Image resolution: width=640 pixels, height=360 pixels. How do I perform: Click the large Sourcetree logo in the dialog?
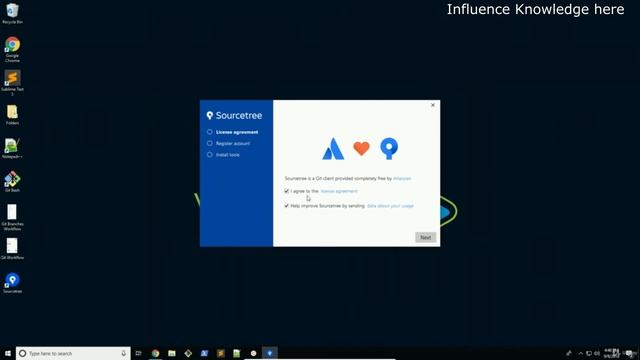click(x=389, y=148)
